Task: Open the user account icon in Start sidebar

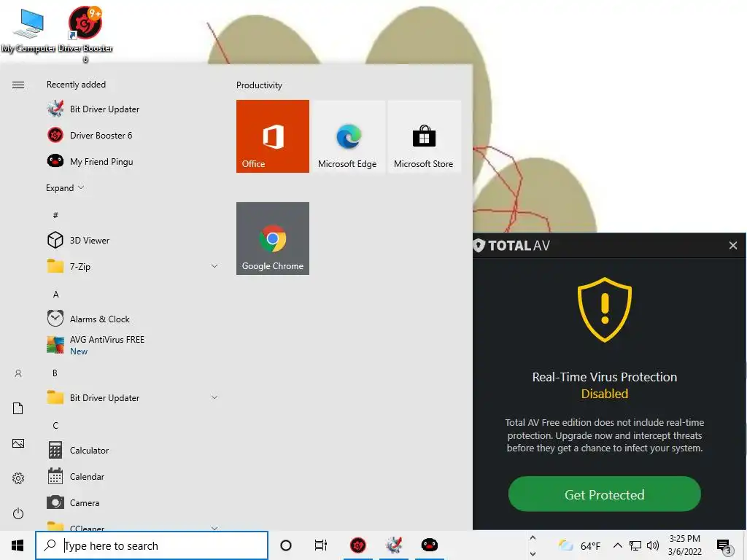Action: (18, 373)
